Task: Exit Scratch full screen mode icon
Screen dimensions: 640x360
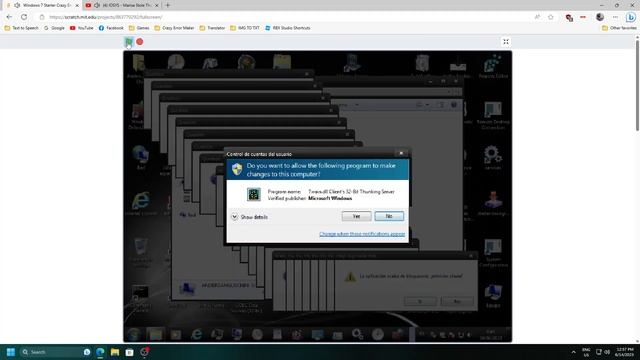Action: pyautogui.click(x=506, y=42)
